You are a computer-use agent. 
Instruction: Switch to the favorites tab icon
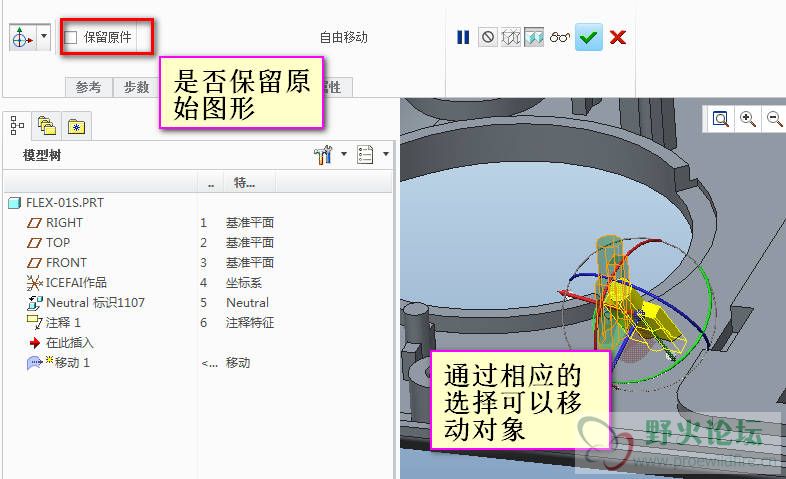[76, 126]
